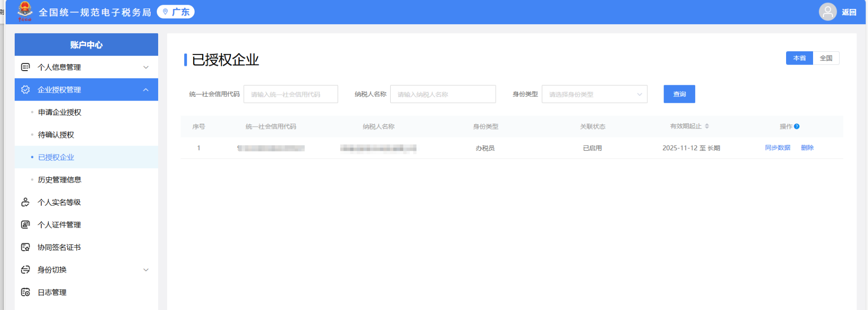Image resolution: width=868 pixels, height=310 pixels.
Task: Switch to 本省 province scope
Action: pyautogui.click(x=799, y=58)
